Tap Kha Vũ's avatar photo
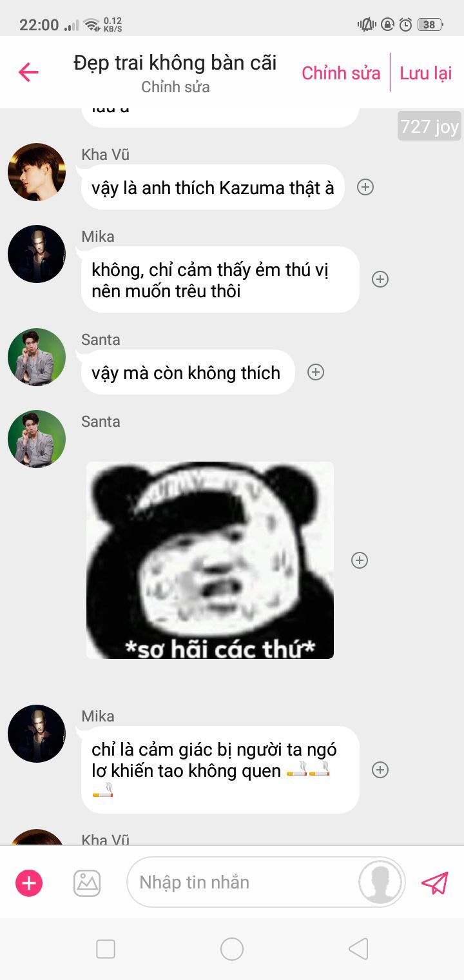The image size is (464, 980). pyautogui.click(x=37, y=172)
